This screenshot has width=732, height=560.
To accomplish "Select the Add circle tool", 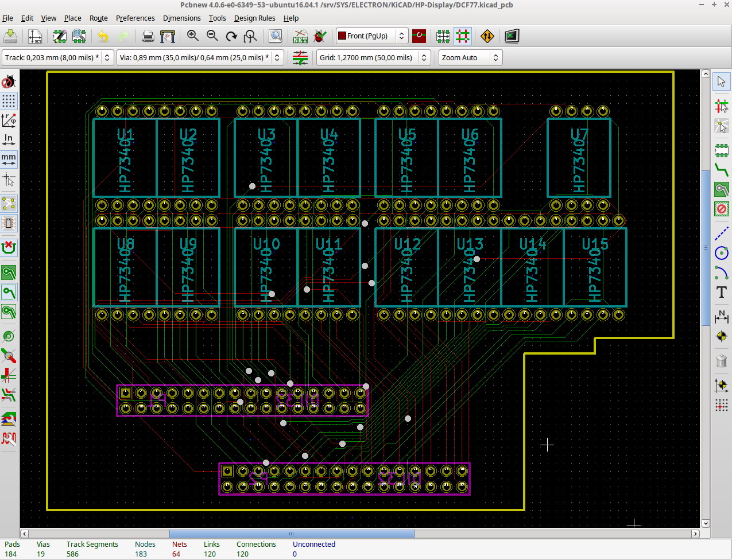I will point(722,253).
